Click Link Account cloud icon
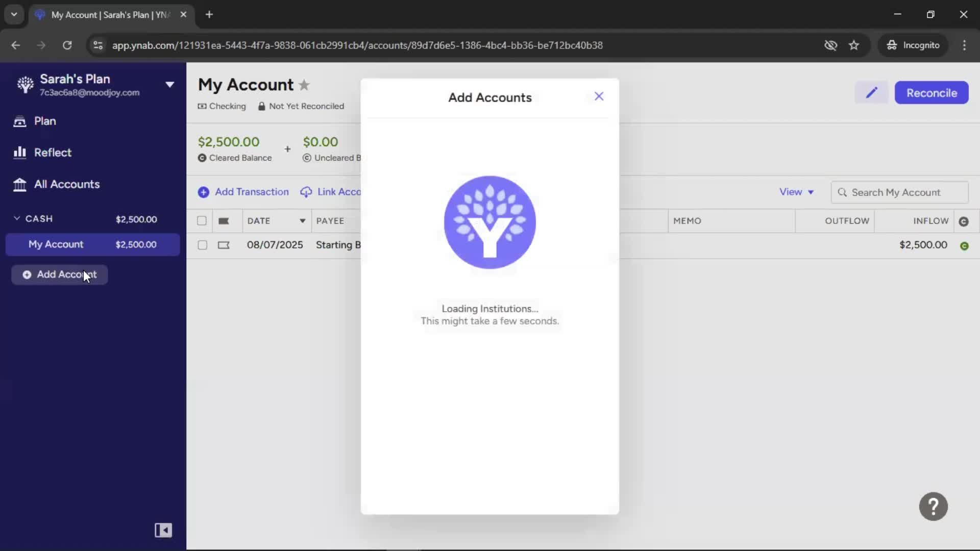Viewport: 980px width, 551px height. click(x=306, y=192)
